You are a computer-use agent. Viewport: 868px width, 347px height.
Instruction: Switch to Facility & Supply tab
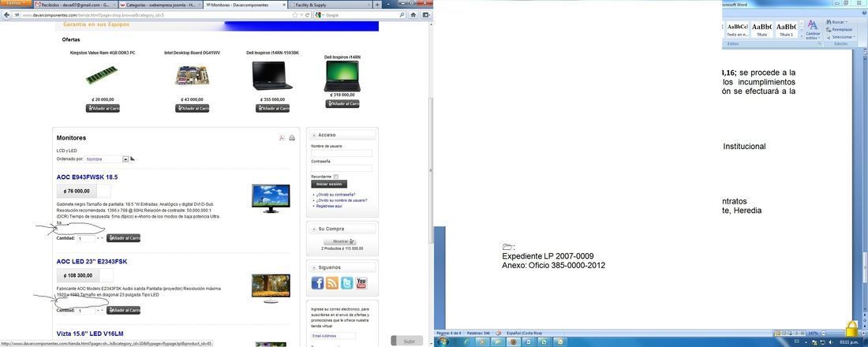(331, 5)
